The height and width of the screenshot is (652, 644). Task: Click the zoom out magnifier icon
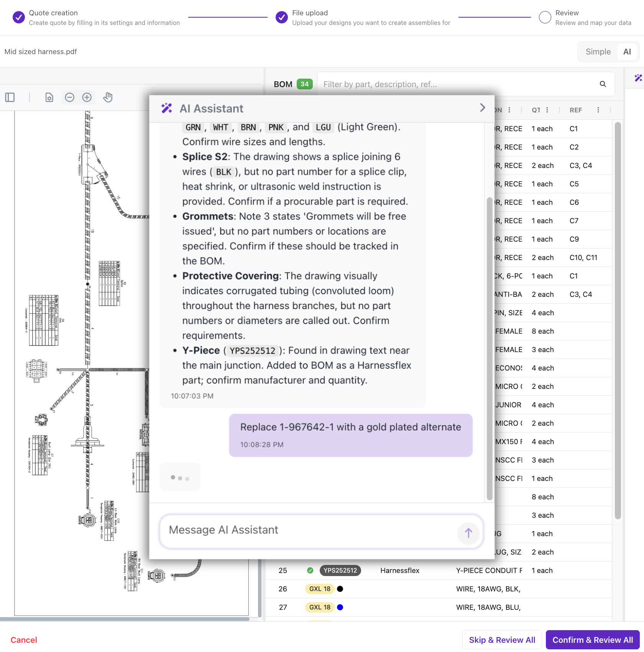[x=69, y=97]
